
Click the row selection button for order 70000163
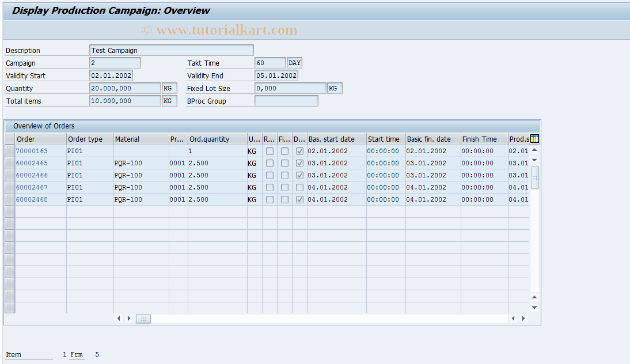click(x=9, y=151)
